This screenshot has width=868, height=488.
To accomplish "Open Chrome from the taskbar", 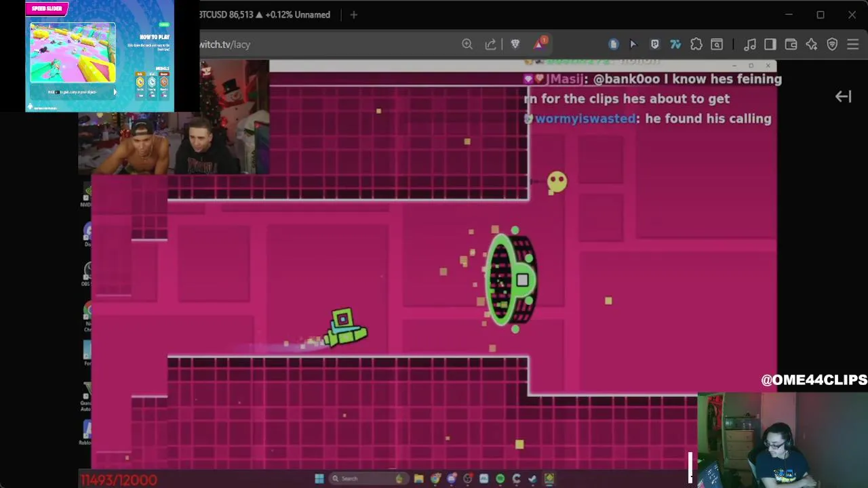I will pyautogui.click(x=435, y=479).
